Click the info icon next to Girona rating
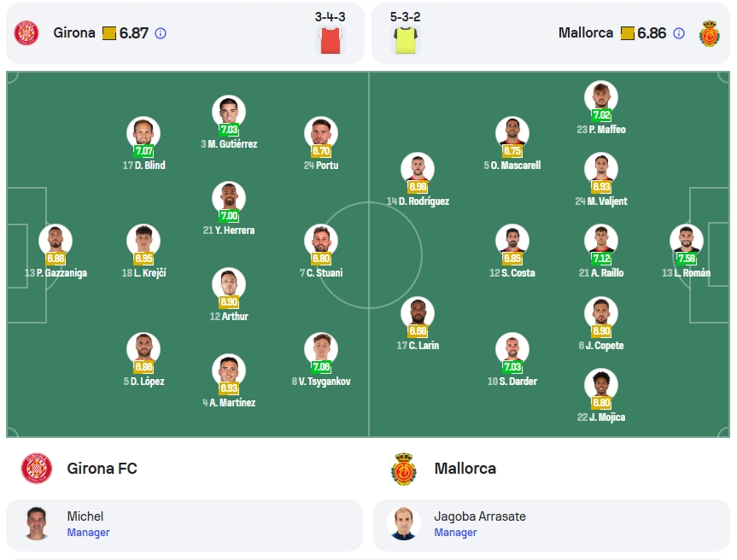This screenshot has height=560, width=737. pyautogui.click(x=161, y=33)
